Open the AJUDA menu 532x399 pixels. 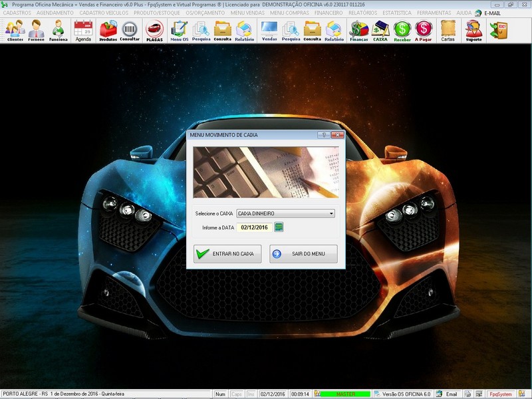click(464, 13)
